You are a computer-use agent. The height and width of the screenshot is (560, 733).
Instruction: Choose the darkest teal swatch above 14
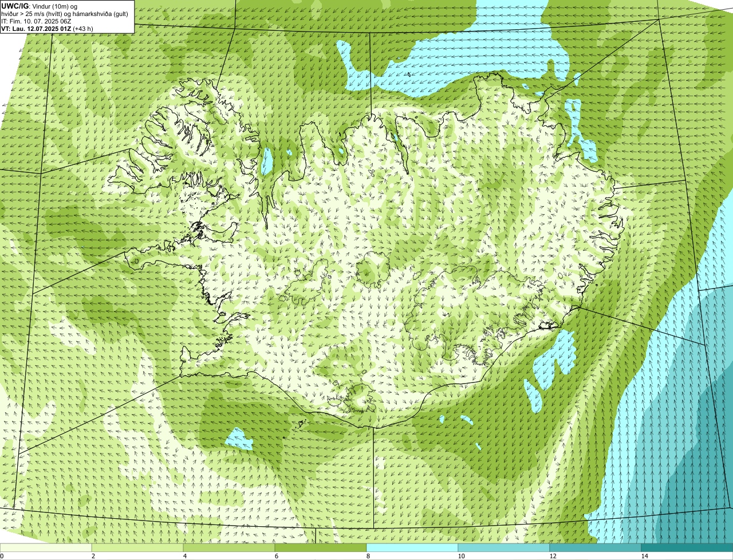click(687, 548)
